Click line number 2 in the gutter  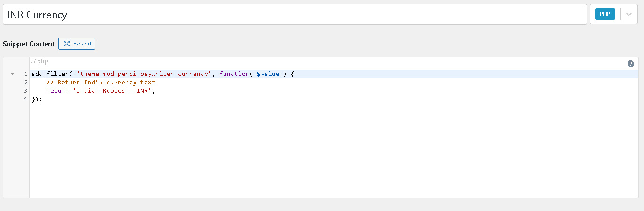pyautogui.click(x=25, y=83)
